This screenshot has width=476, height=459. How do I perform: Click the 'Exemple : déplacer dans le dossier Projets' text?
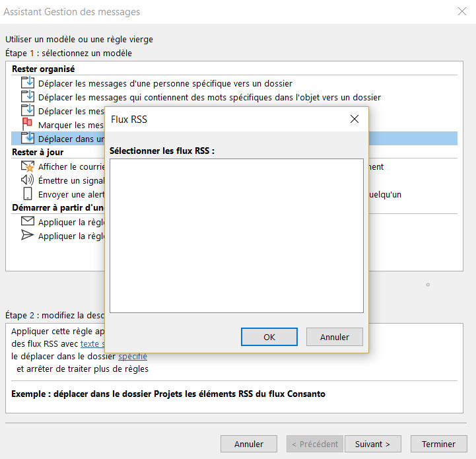pos(168,394)
